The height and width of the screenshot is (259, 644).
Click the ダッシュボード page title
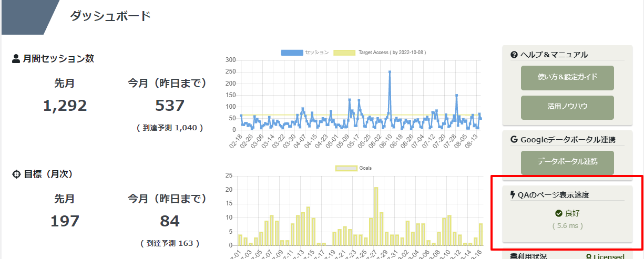(x=110, y=16)
